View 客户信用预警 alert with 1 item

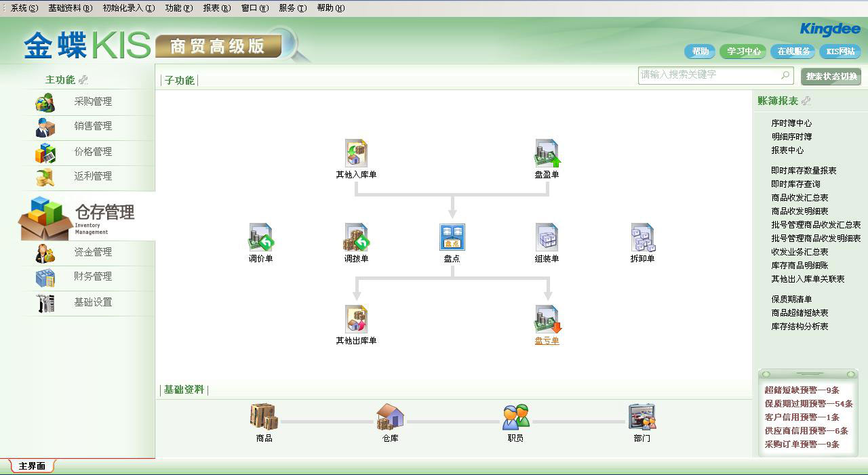[x=802, y=417]
